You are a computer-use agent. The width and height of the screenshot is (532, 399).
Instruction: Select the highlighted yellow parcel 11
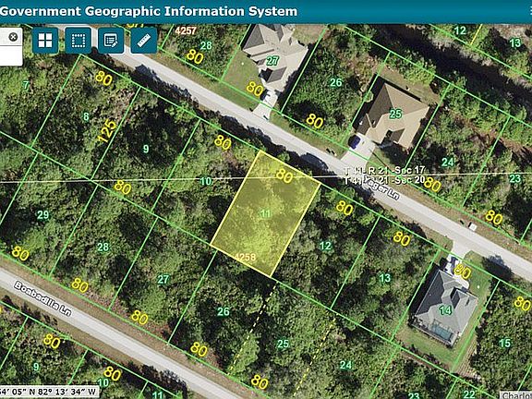coord(266,213)
